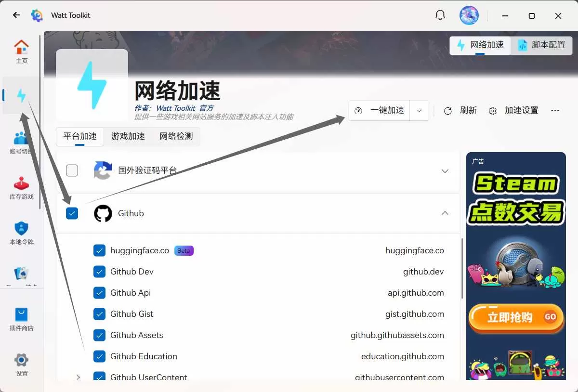Uncheck the Github Dev checkbox
The height and width of the screenshot is (392, 578).
99,272
